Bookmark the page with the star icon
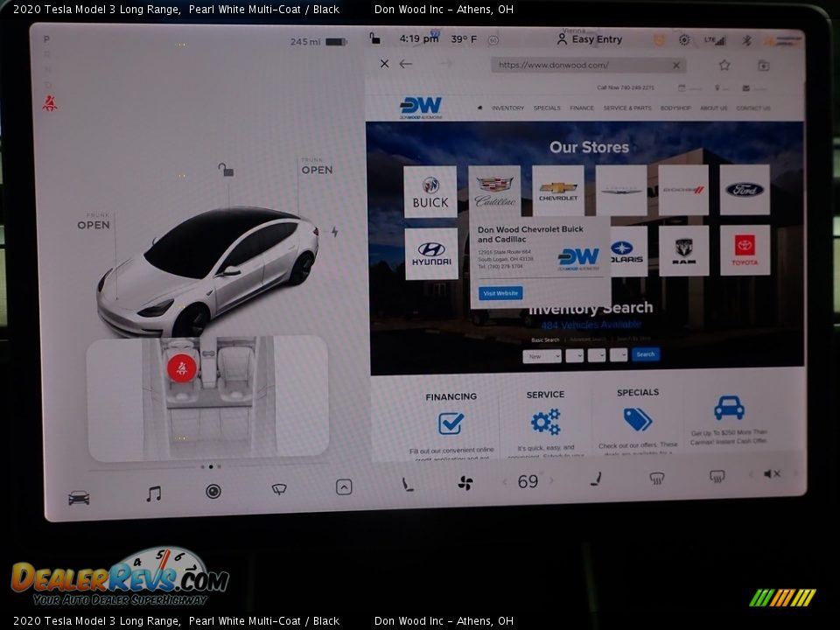 pos(723,65)
